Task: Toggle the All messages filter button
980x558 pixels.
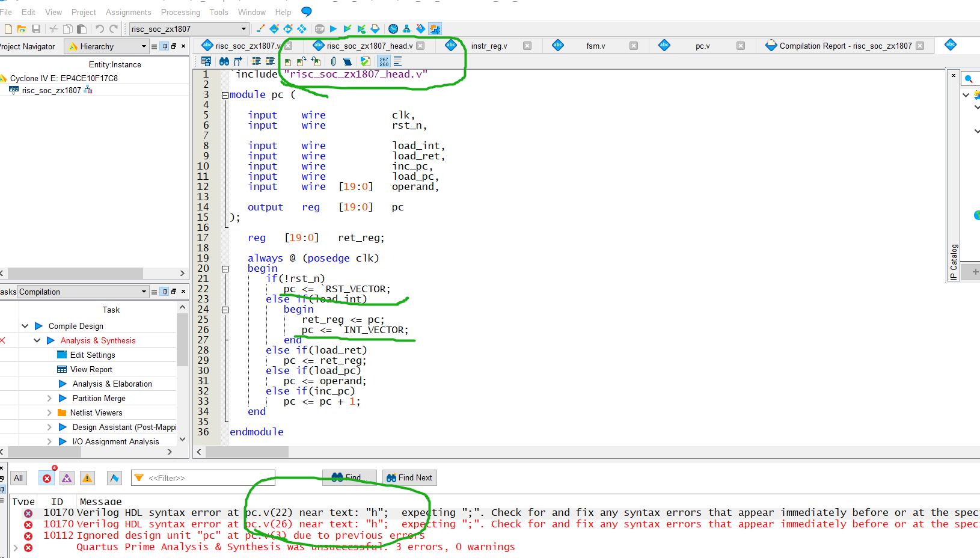Action: (18, 477)
